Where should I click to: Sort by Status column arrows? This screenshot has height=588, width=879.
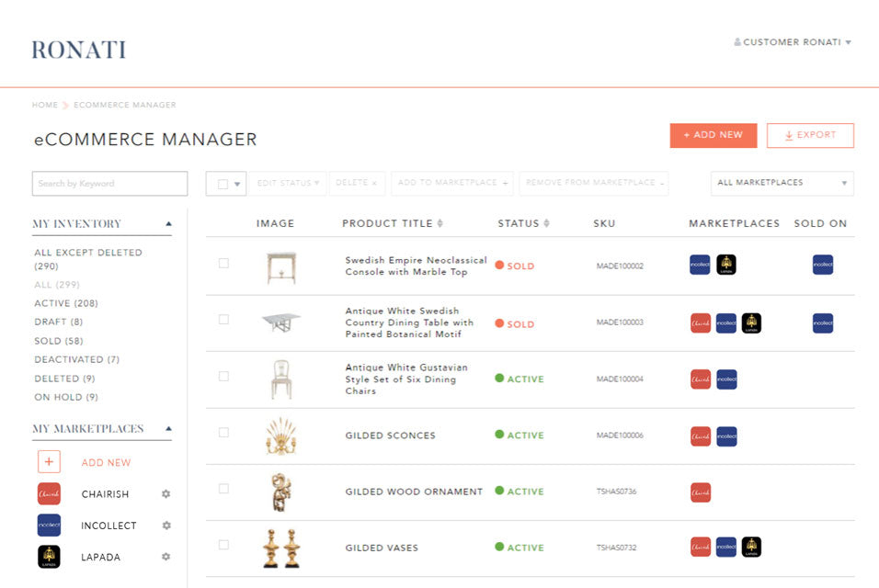[x=546, y=223]
